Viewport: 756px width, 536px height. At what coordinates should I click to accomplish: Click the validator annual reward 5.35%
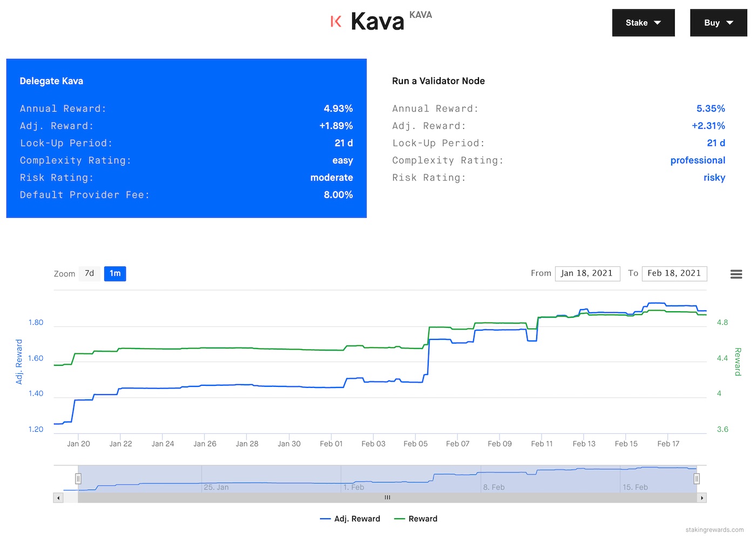click(711, 109)
